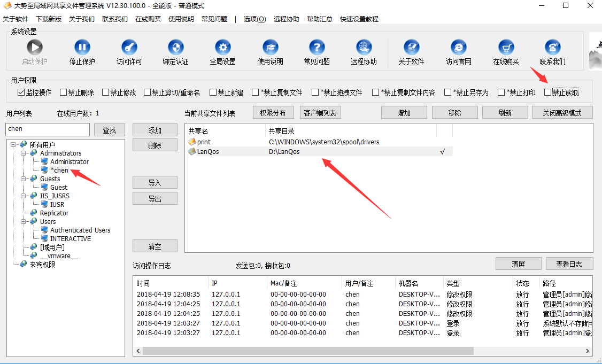Click the user search input field
This screenshot has width=602, height=364.
tap(48, 129)
